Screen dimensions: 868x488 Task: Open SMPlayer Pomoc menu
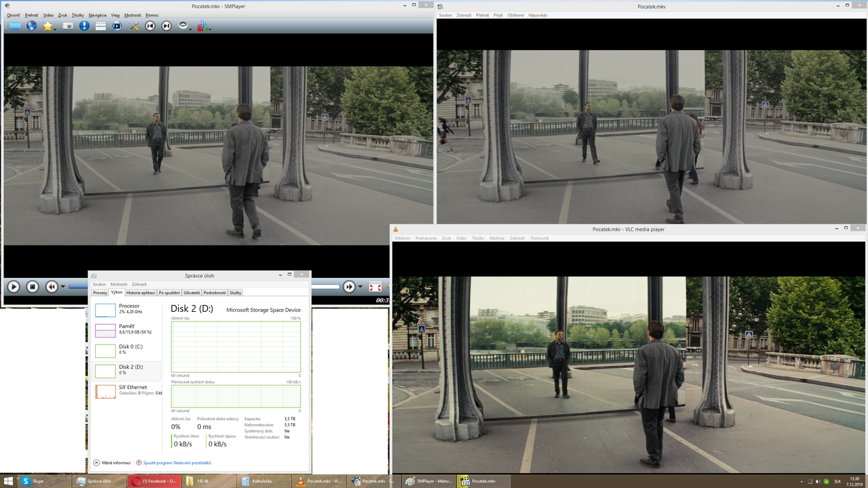pyautogui.click(x=152, y=15)
